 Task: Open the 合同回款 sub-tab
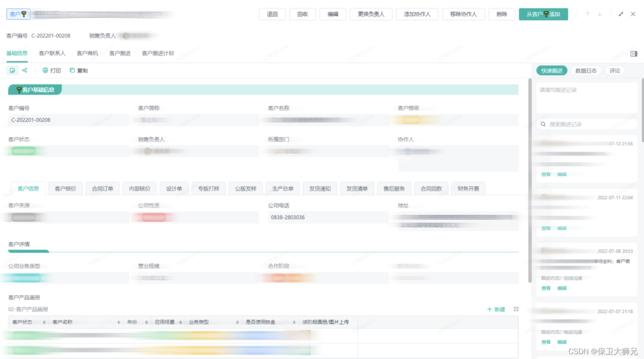pos(431,189)
